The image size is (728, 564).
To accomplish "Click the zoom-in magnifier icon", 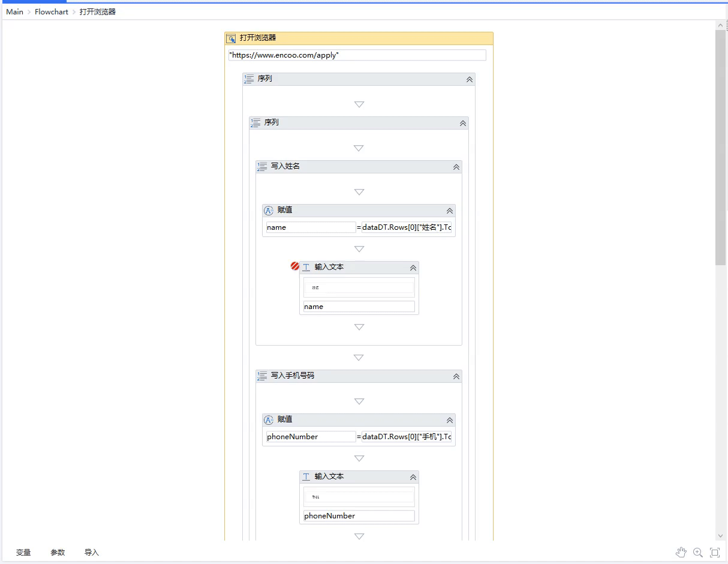I will pyautogui.click(x=697, y=552).
